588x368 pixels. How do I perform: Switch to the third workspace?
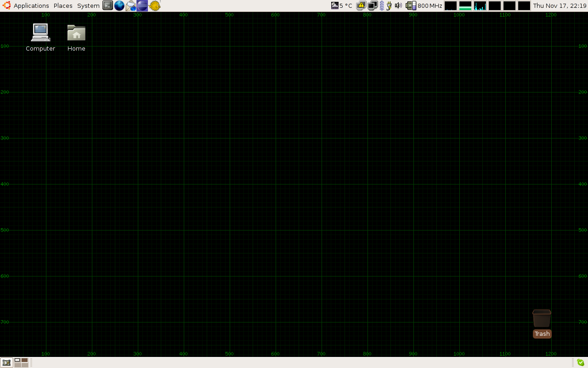tap(17, 365)
